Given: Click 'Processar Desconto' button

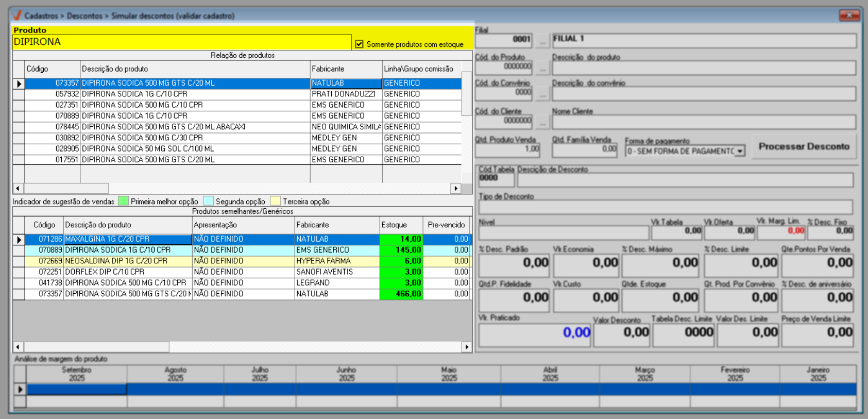Looking at the screenshot, I should coord(804,147).
